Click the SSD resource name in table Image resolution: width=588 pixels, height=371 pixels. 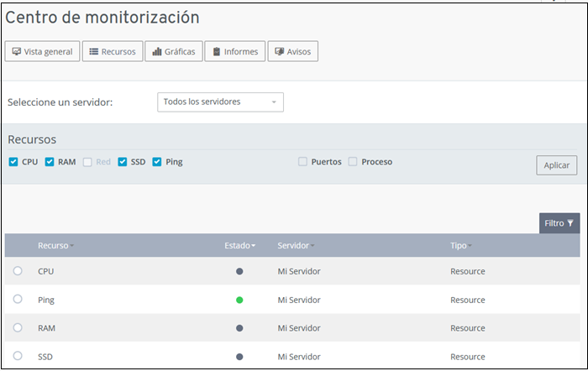click(x=45, y=357)
